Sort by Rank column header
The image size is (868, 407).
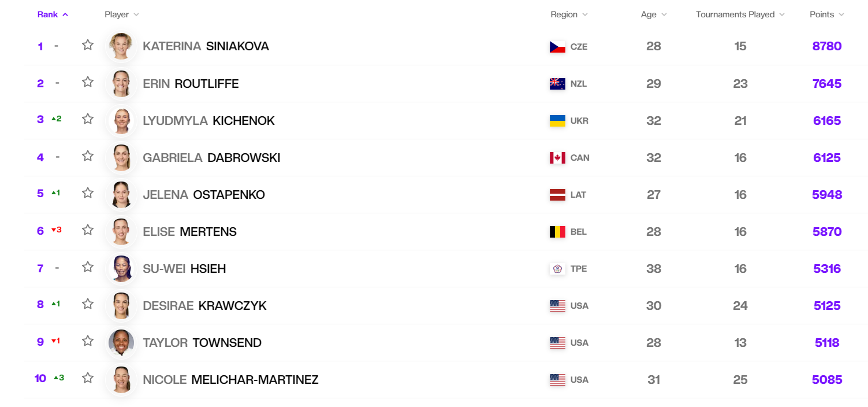[53, 14]
